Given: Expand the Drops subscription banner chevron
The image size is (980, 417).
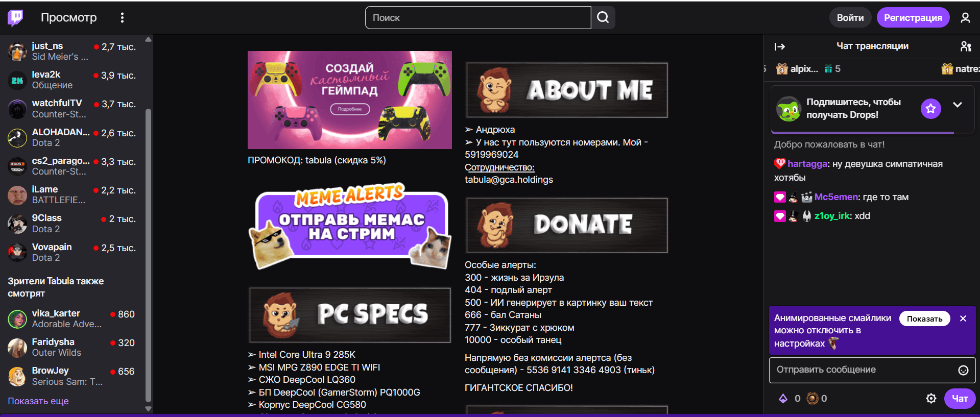Looking at the screenshot, I should (x=958, y=105).
